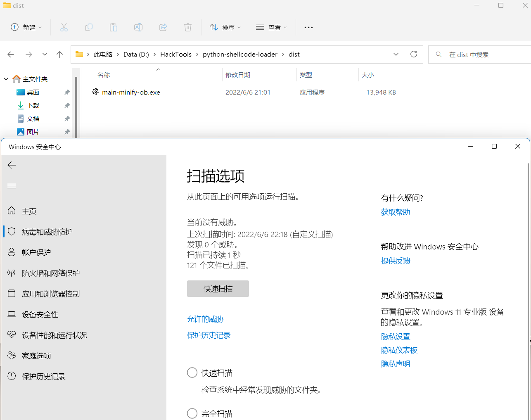Go back using Explorer's back arrow
The image size is (531, 420).
(11, 55)
